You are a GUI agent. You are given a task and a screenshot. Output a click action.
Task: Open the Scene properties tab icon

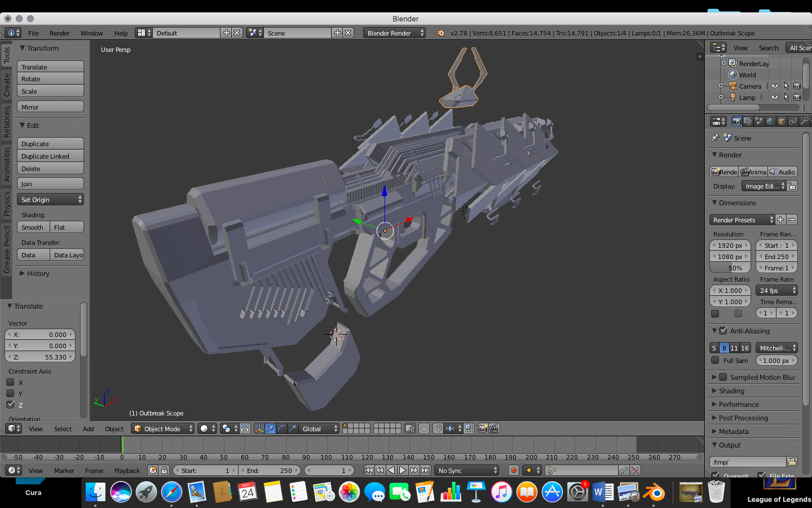pyautogui.click(x=759, y=121)
